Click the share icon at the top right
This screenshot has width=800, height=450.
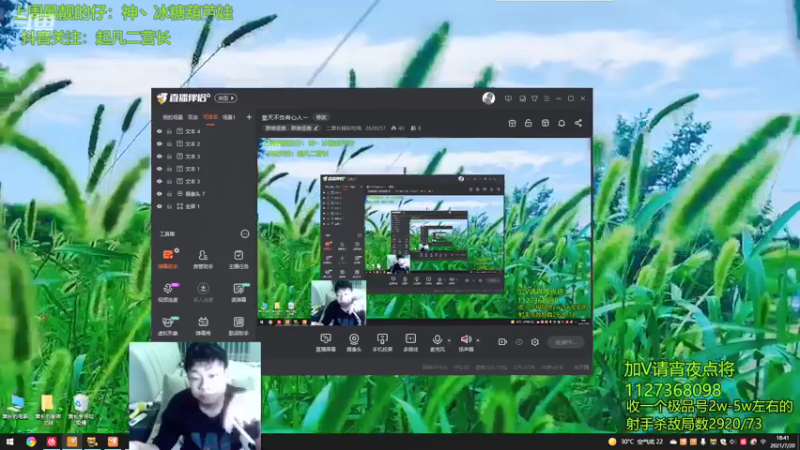point(578,123)
